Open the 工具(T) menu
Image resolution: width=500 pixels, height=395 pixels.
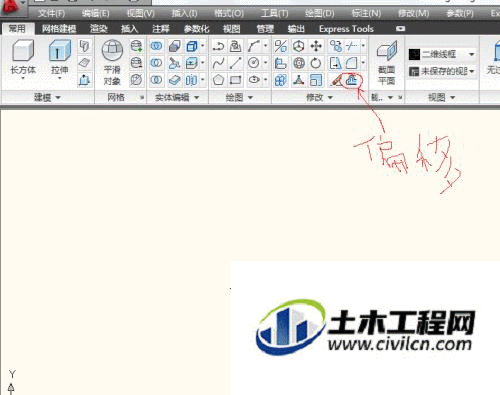coord(274,13)
